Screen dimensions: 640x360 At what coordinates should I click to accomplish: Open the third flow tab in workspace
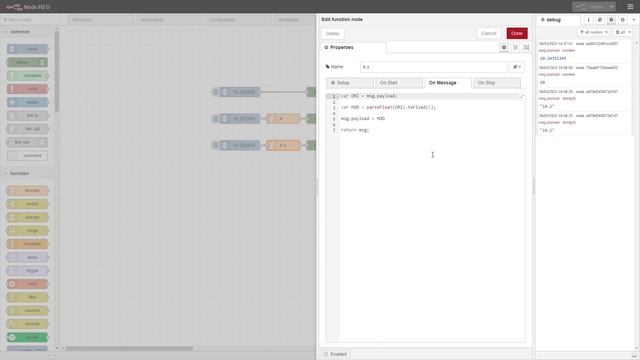pyautogui.click(x=239, y=20)
